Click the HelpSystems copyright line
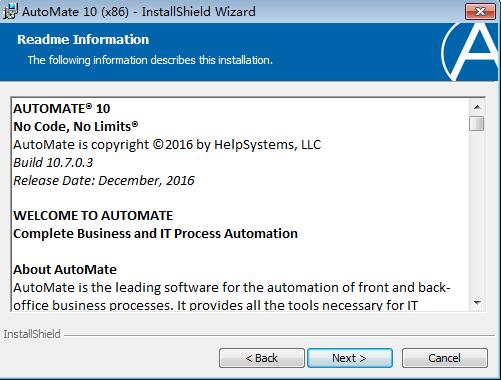 [167, 145]
